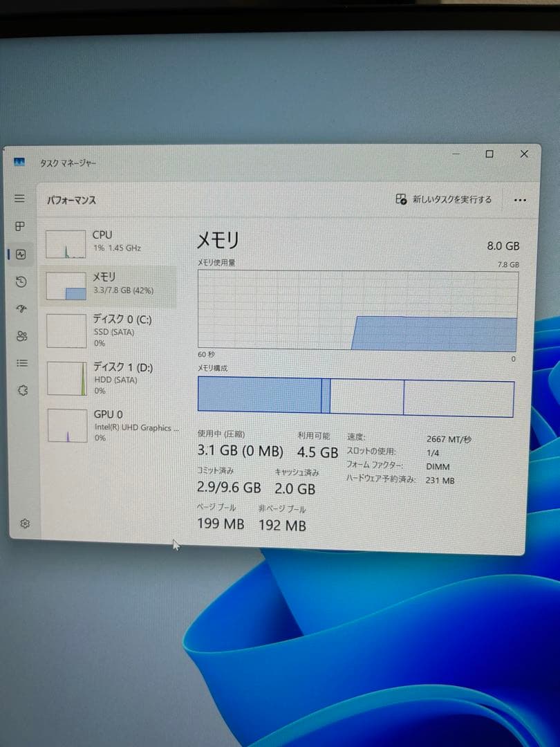Open Task Manager settings
560x747 pixels.
point(25,524)
